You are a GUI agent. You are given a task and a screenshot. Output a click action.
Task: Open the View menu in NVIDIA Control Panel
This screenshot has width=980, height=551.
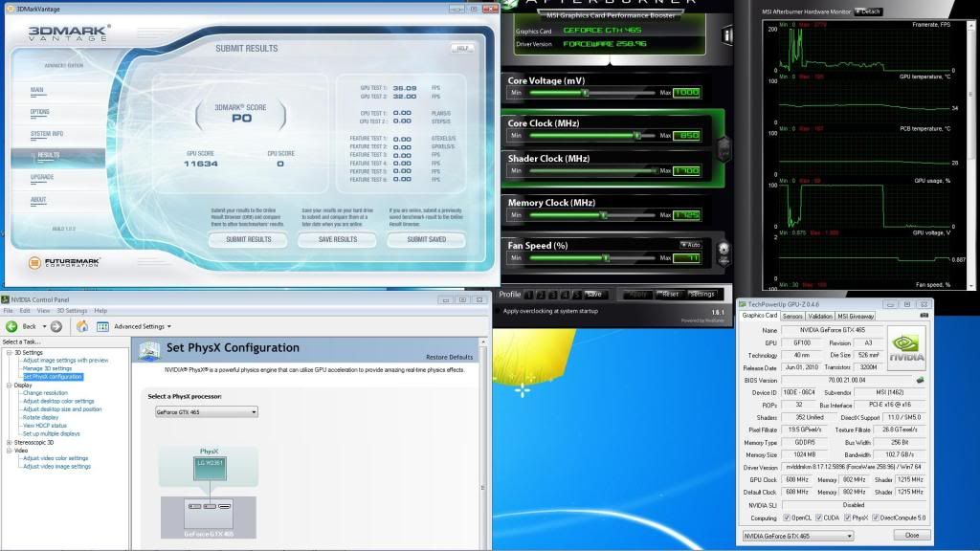[43, 311]
